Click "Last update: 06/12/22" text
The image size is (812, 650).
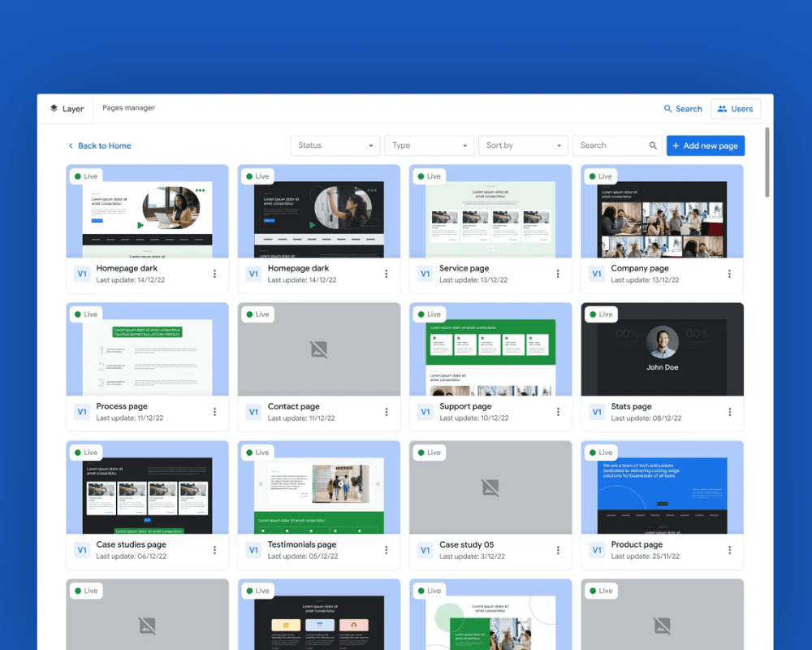pos(131,557)
